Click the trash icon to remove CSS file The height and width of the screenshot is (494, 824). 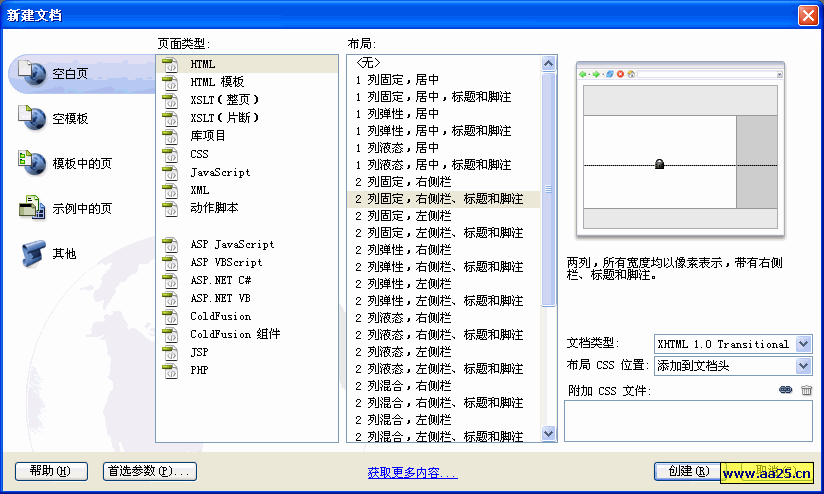point(806,390)
